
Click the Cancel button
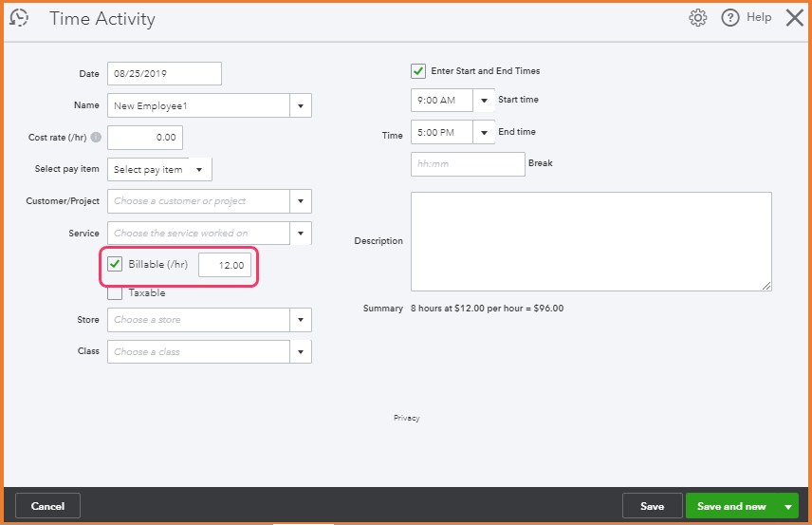coord(47,506)
